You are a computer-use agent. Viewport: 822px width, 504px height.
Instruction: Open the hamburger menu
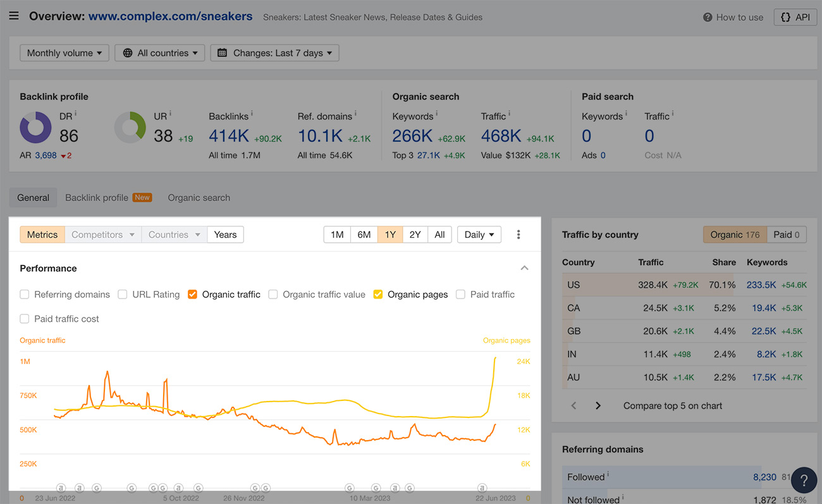[14, 16]
